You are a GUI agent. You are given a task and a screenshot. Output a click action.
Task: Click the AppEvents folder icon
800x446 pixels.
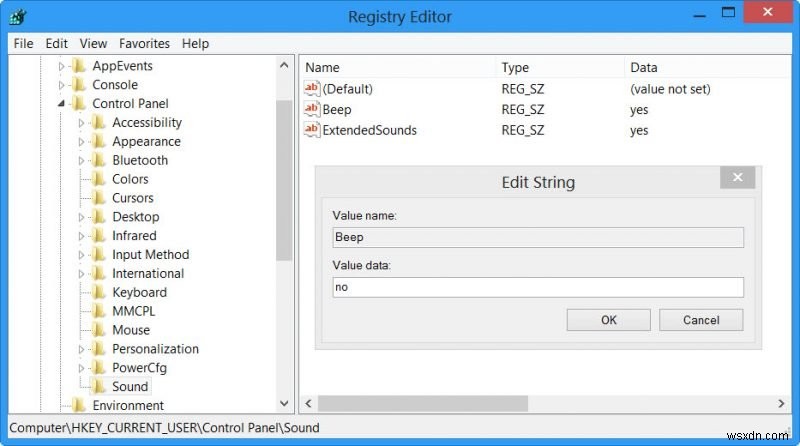tap(79, 66)
